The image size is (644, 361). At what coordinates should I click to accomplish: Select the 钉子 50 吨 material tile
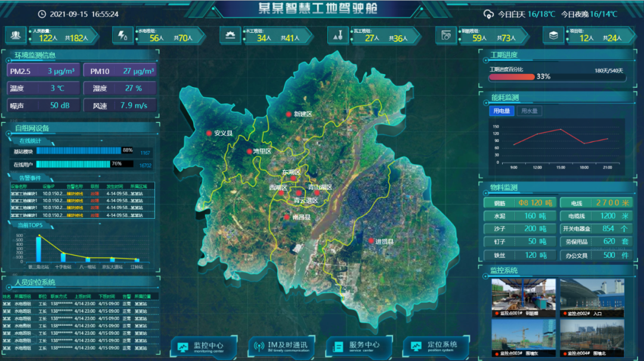tap(520, 242)
